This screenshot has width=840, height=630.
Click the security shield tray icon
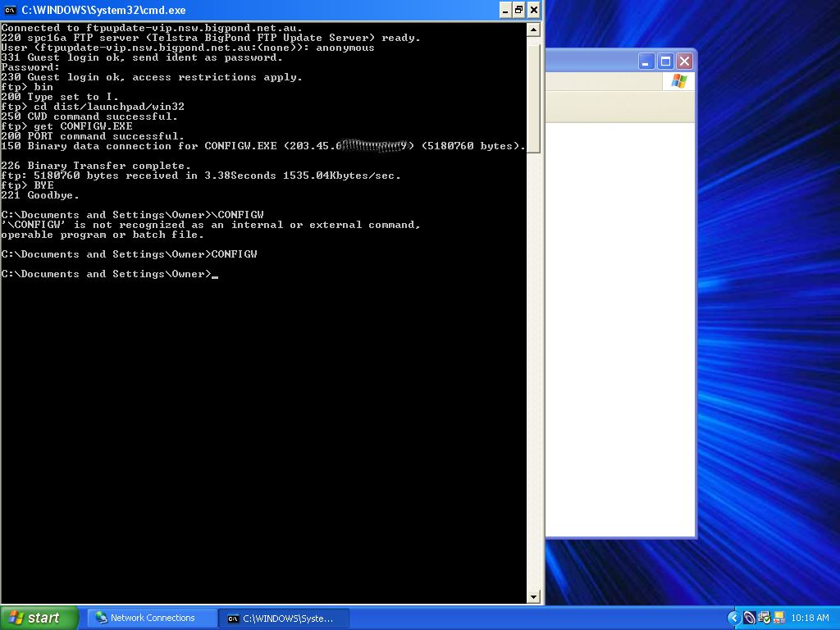click(765, 619)
